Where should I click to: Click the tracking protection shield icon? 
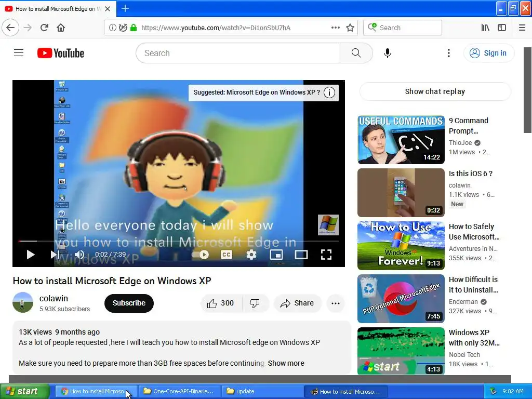[x=123, y=28]
